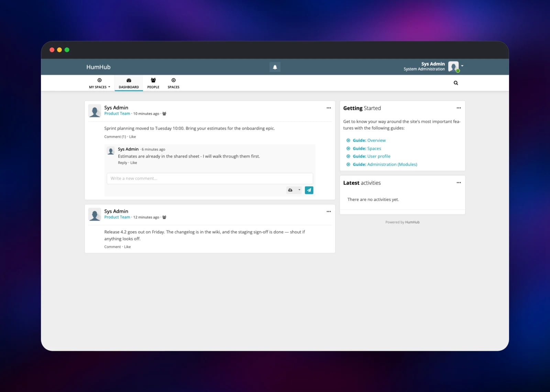Click Sys Admin author name on Release post
550x392 pixels.
(116, 211)
